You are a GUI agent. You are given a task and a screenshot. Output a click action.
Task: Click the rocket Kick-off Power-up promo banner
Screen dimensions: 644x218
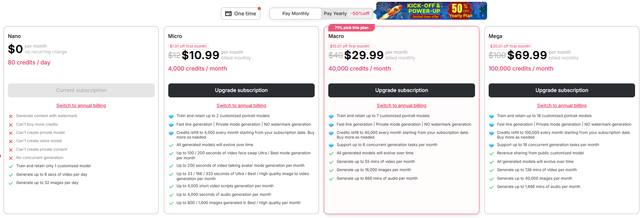pos(431,11)
